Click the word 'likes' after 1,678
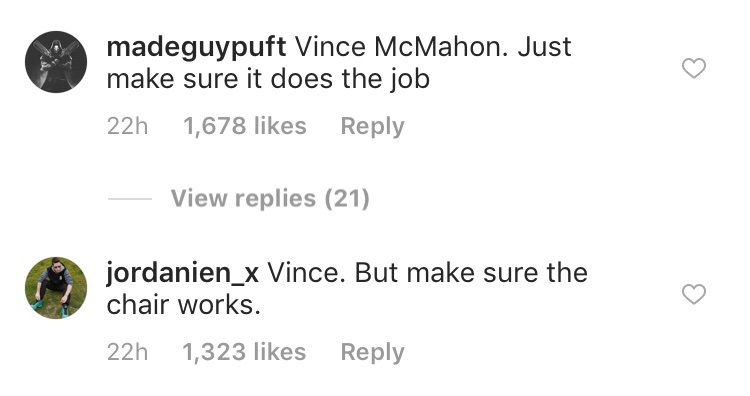 pos(280,126)
